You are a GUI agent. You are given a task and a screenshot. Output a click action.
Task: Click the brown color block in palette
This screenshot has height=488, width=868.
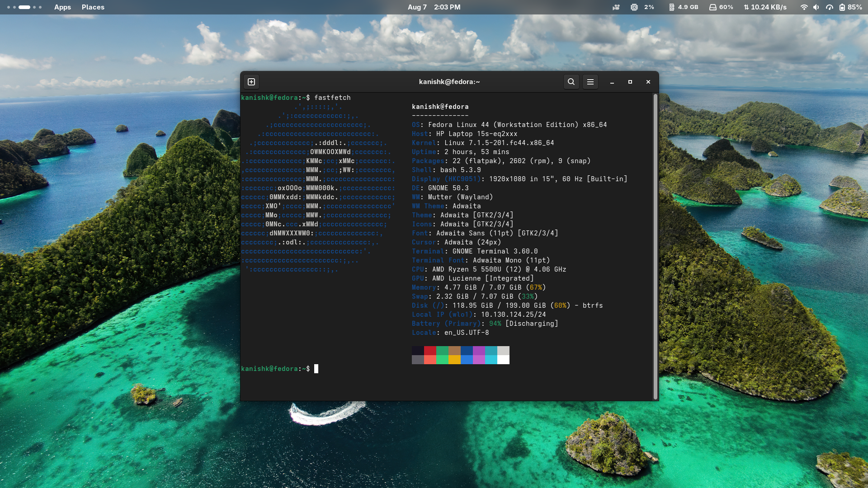click(454, 351)
